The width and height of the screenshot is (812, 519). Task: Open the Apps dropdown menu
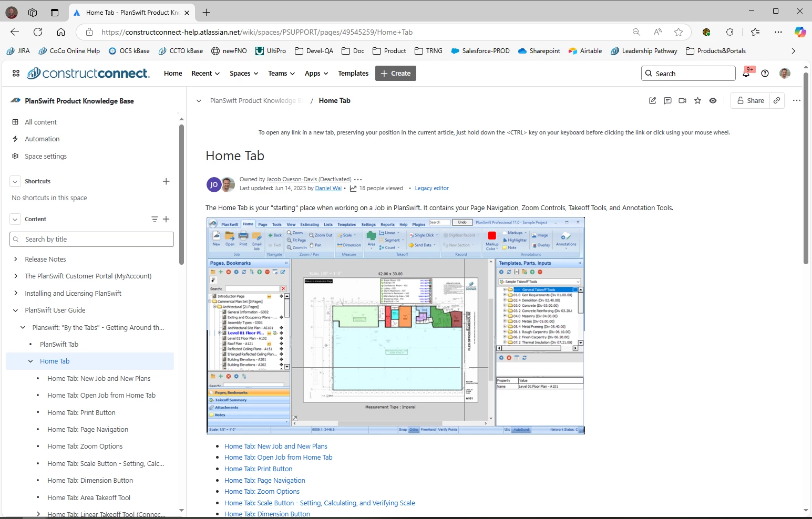pos(316,74)
